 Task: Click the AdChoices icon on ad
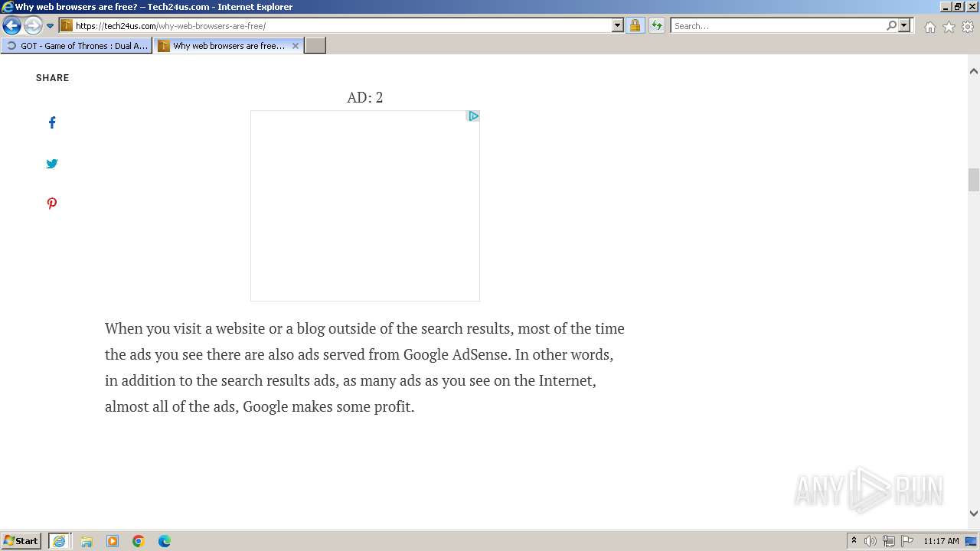[473, 116]
